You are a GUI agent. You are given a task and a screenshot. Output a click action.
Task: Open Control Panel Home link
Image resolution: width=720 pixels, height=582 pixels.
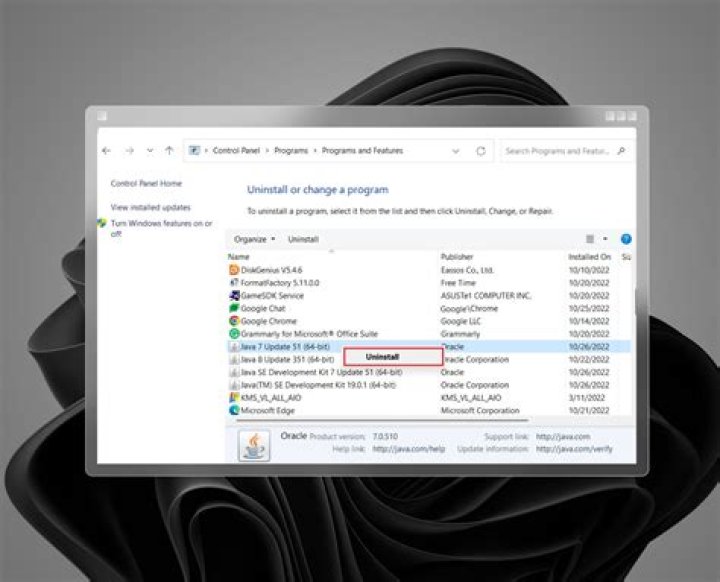pos(146,184)
